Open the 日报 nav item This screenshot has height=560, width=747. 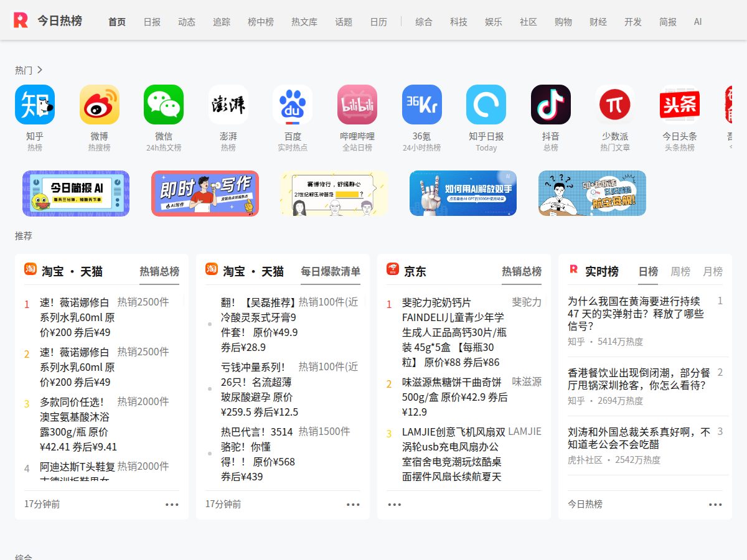coord(152,22)
